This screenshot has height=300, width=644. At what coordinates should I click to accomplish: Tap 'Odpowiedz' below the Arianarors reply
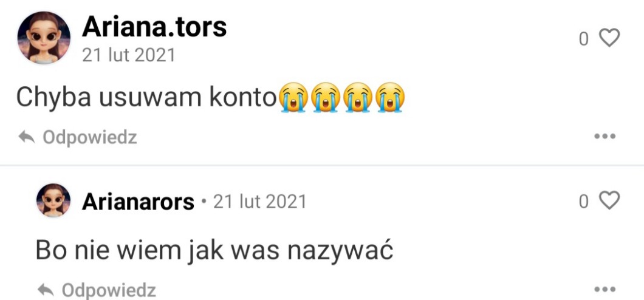tap(109, 290)
